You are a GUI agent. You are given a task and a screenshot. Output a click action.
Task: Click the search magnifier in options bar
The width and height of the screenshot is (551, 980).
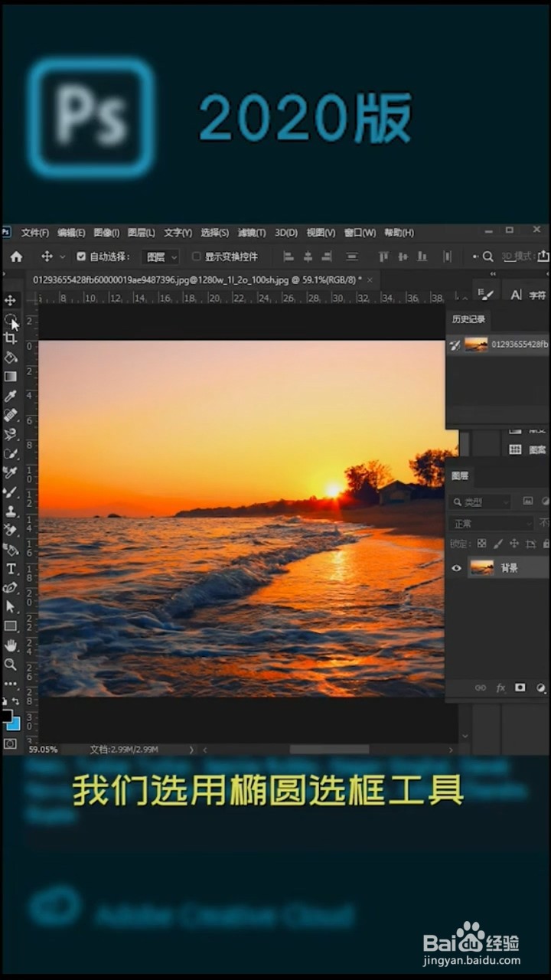[487, 256]
